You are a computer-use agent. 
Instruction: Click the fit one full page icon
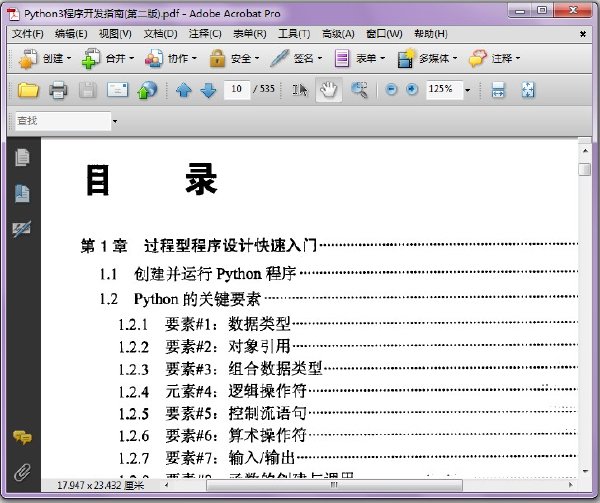pyautogui.click(x=528, y=90)
